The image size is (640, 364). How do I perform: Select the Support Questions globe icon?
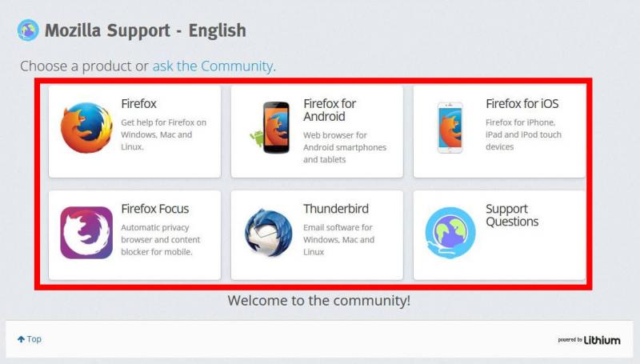point(450,233)
